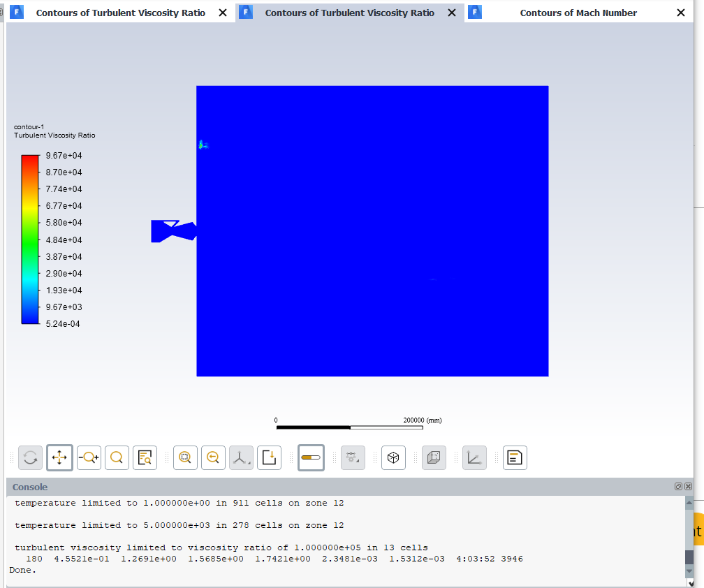Screen dimensions: 704x588
Task: Click the 200000 (mm) scale label
Action: click(423, 420)
